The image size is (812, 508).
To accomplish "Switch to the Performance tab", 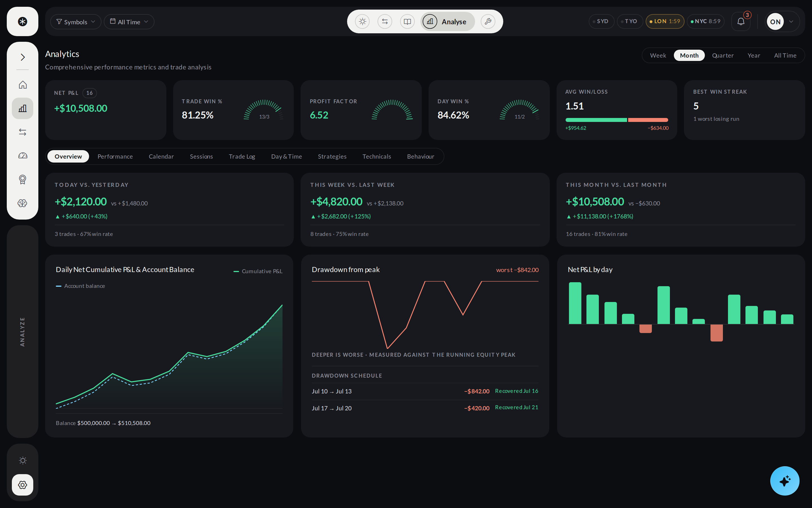I will point(115,156).
